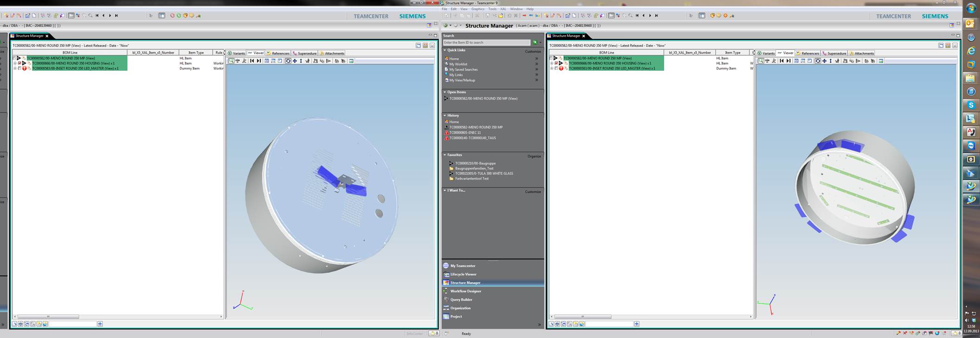This screenshot has height=338, width=980.
Task: Switch to Attachments tab in left window
Action: [332, 53]
